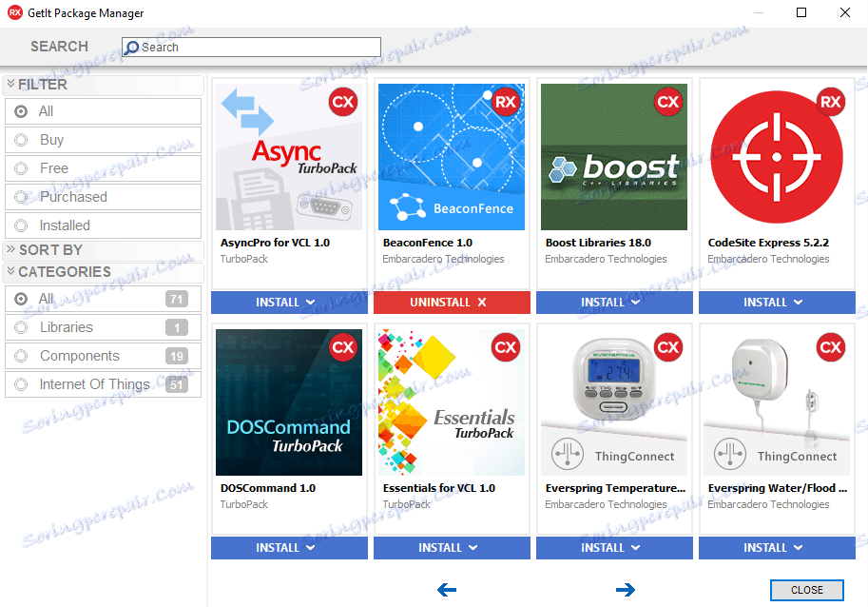This screenshot has height=607, width=868.
Task: Open Install dropdown for DOSCommand 1.0
Action: click(289, 548)
